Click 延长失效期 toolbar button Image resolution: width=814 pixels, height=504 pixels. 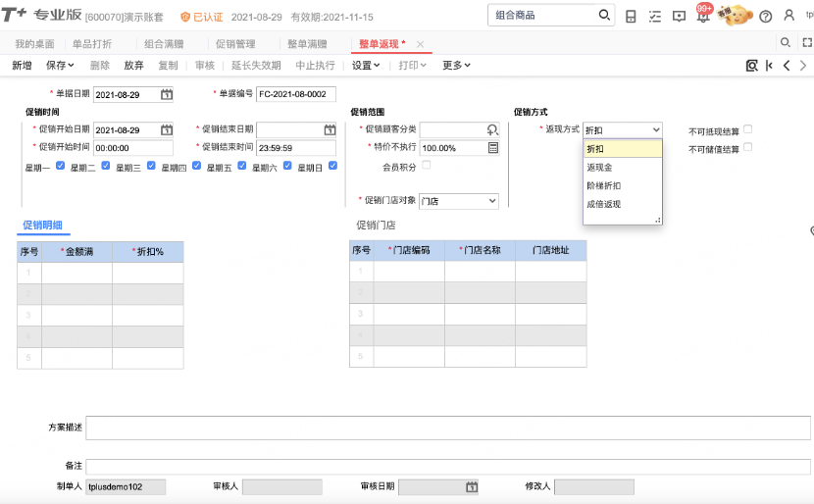coord(256,66)
